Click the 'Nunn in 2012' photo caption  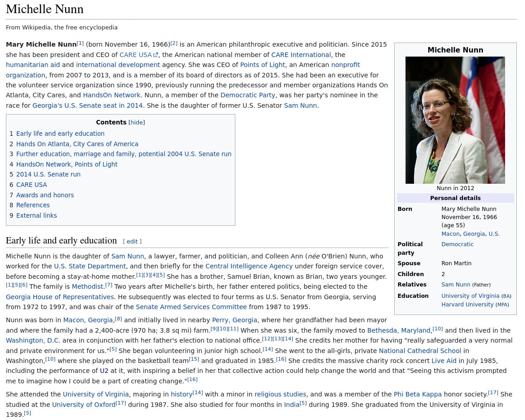pyautogui.click(x=455, y=188)
